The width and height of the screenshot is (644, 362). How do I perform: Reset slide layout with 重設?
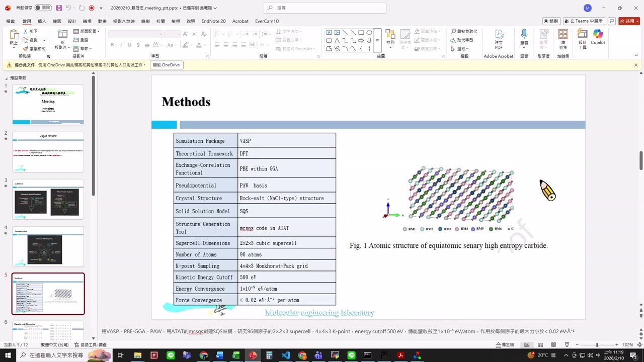80,40
